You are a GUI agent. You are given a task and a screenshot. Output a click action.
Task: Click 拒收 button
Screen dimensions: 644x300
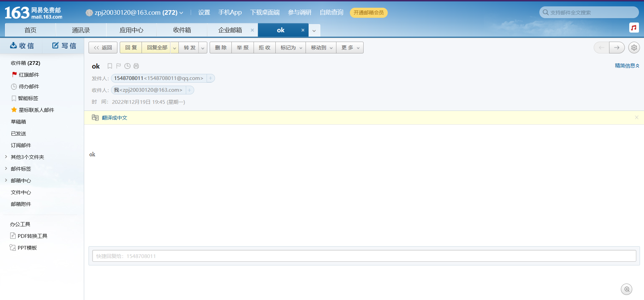265,48
